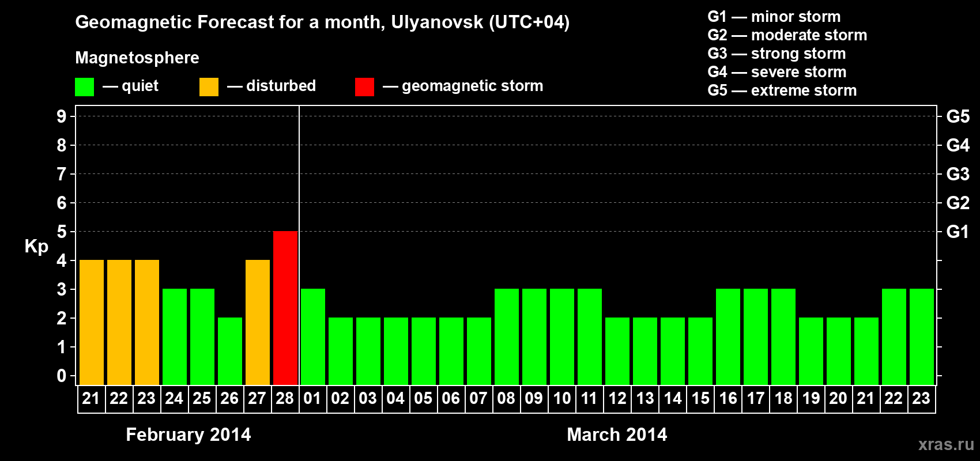This screenshot has height=461, width=980.
Task: Click date label 21 under February 2014
Action: pos(91,398)
